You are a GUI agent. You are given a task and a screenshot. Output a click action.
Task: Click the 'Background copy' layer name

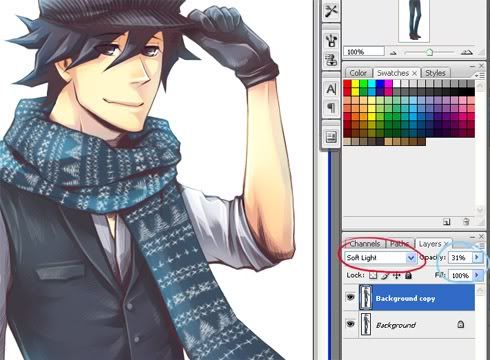click(405, 298)
